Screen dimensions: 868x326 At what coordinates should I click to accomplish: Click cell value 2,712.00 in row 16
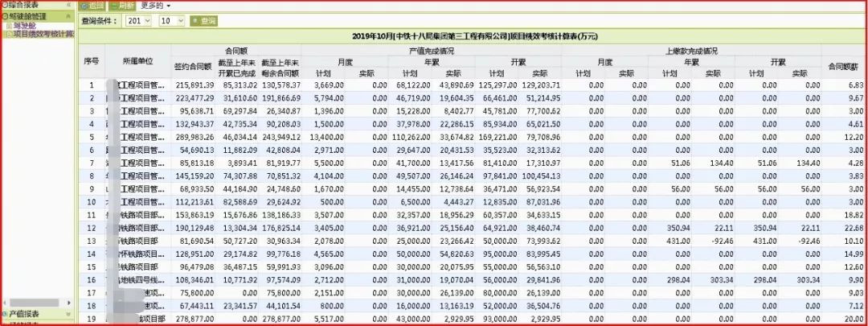[328, 280]
